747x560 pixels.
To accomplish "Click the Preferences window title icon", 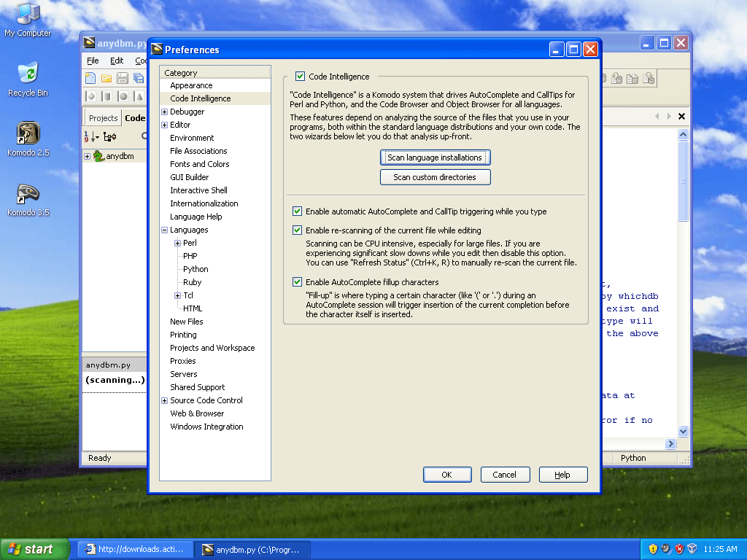I will pyautogui.click(x=157, y=49).
